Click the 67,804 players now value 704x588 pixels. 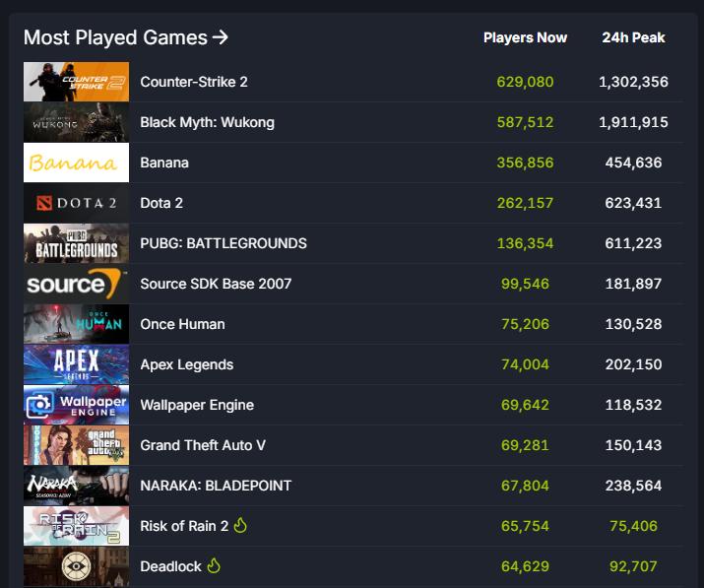(x=526, y=486)
